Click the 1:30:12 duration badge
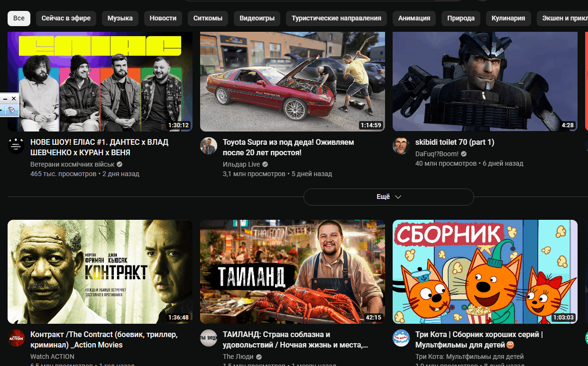Viewport: 588px width, 366px height. coord(178,125)
